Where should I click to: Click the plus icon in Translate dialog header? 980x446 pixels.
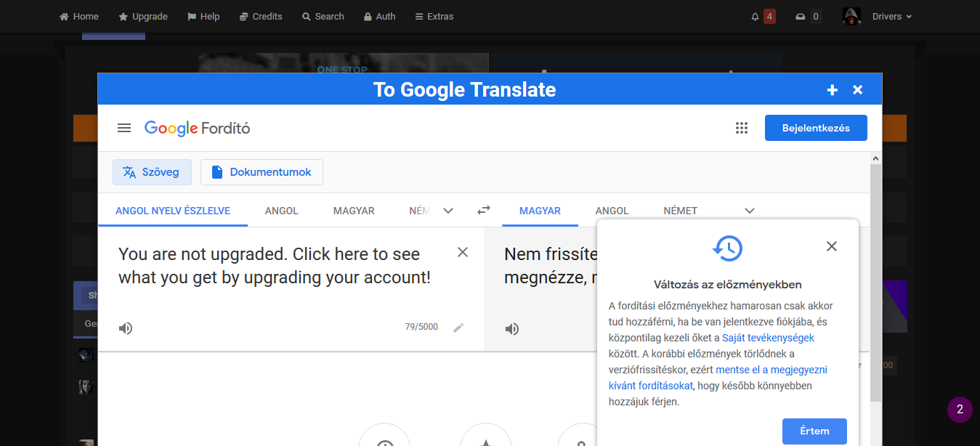point(833,90)
